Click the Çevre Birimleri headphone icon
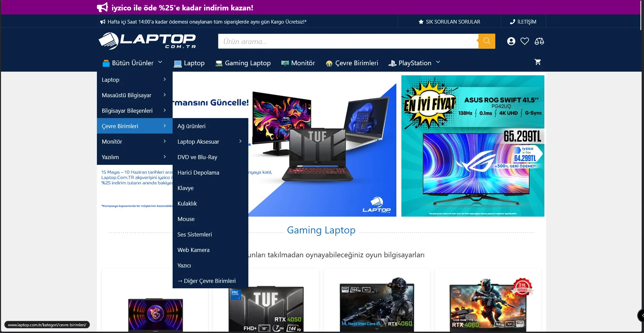 tap(329, 64)
